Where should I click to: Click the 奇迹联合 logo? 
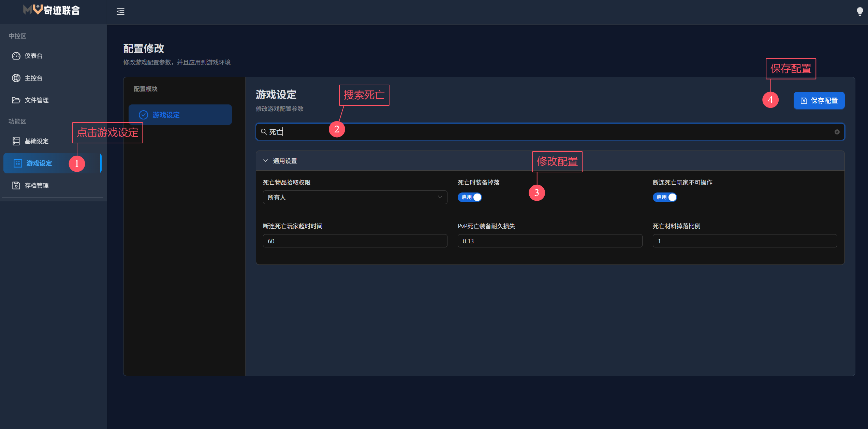point(52,10)
